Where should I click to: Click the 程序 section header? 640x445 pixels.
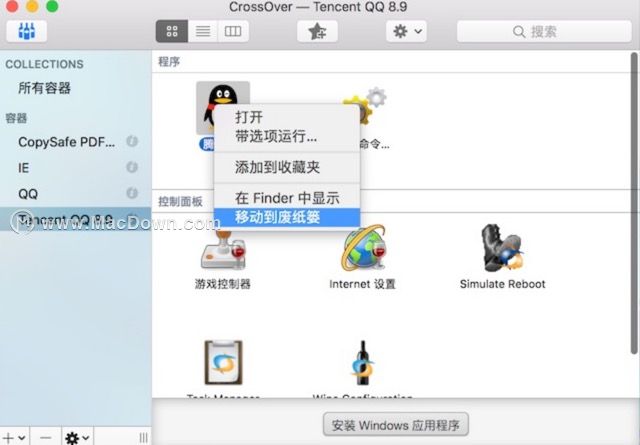169,62
